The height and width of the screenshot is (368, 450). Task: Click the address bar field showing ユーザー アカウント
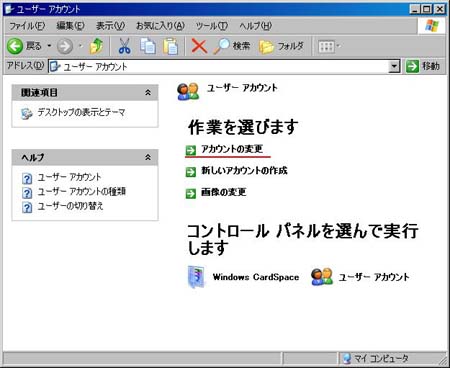pyautogui.click(x=219, y=67)
